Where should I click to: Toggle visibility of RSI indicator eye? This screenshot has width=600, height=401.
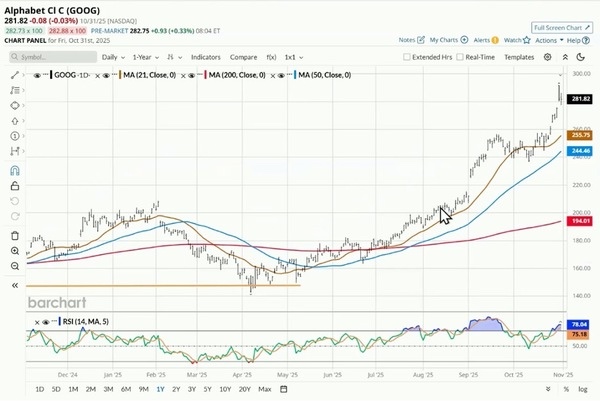click(37, 322)
